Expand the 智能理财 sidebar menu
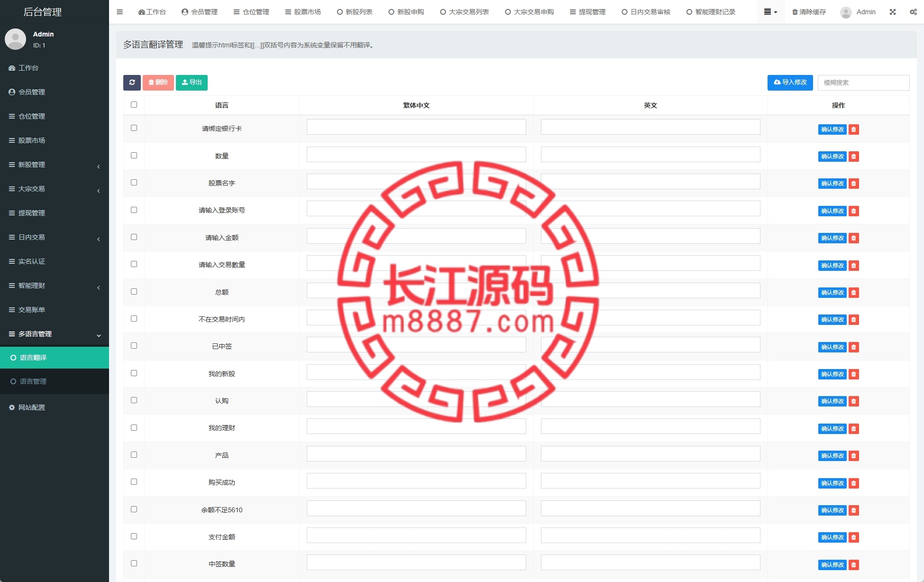Image resolution: width=924 pixels, height=582 pixels. pyautogui.click(x=55, y=286)
